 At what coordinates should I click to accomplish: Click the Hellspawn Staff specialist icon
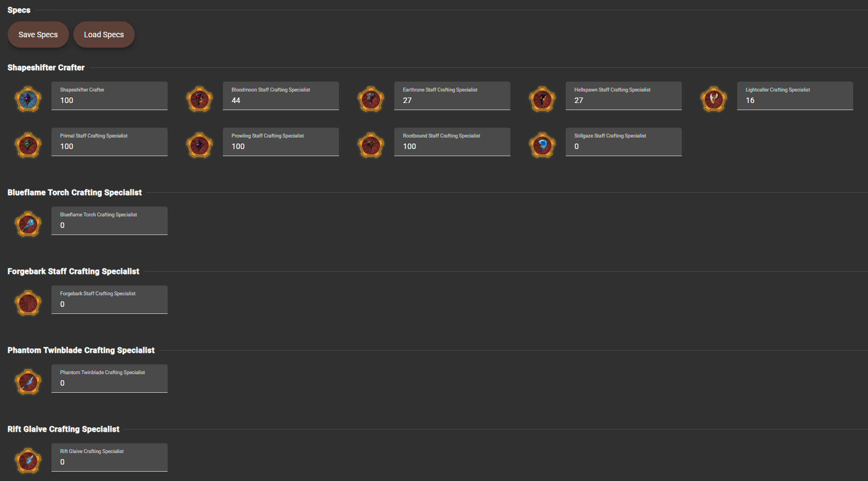(542, 99)
